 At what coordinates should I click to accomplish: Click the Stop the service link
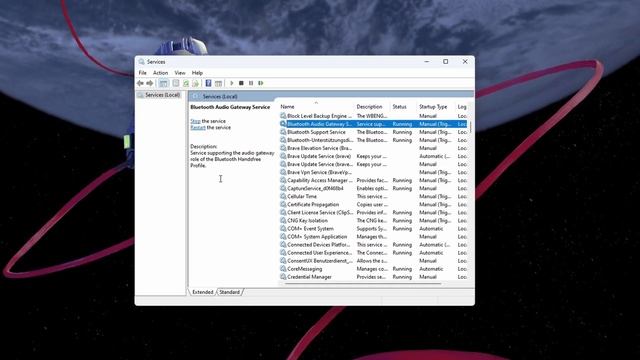pyautogui.click(x=196, y=121)
